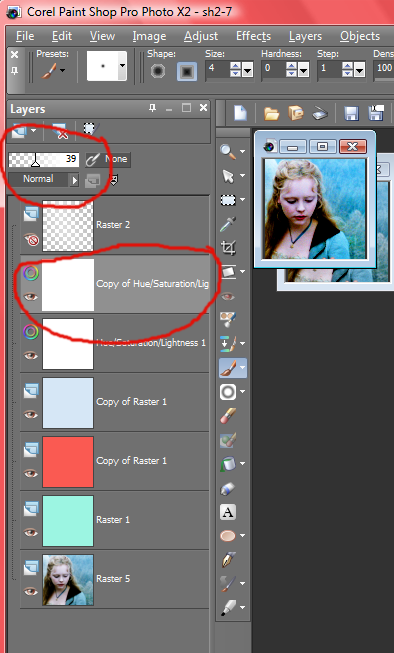394x653 pixels.
Task: Click the Save disk icon
Action: coord(351,113)
